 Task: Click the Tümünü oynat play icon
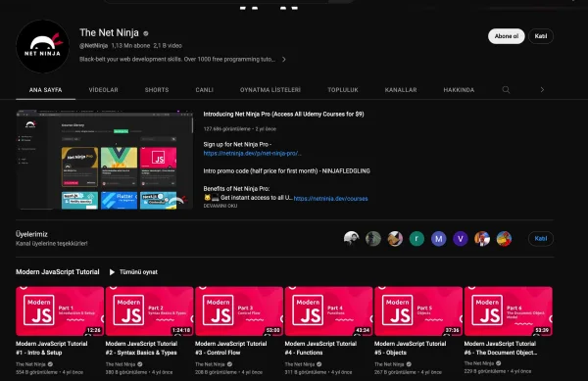(x=112, y=272)
